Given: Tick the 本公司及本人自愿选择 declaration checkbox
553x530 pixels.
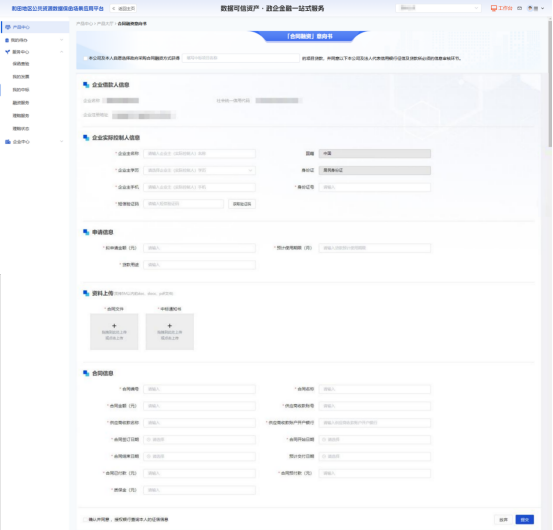Looking at the screenshot, I should pos(85,58).
